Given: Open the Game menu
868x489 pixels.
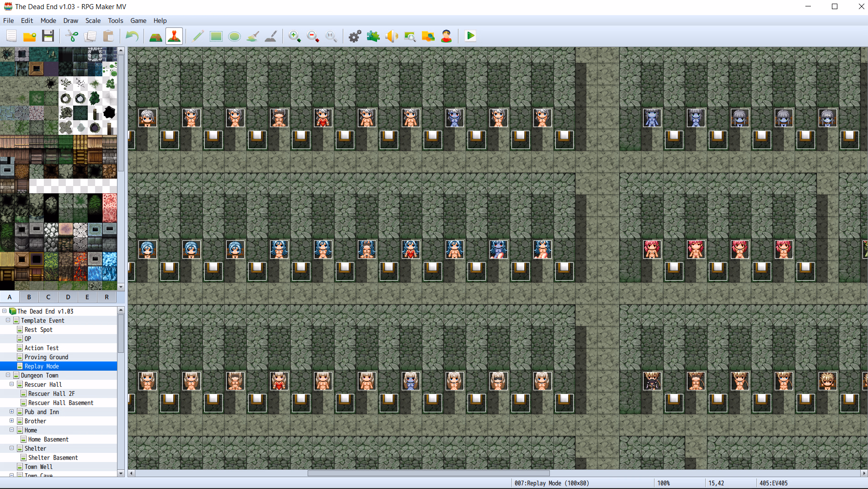Looking at the screenshot, I should tap(138, 21).
